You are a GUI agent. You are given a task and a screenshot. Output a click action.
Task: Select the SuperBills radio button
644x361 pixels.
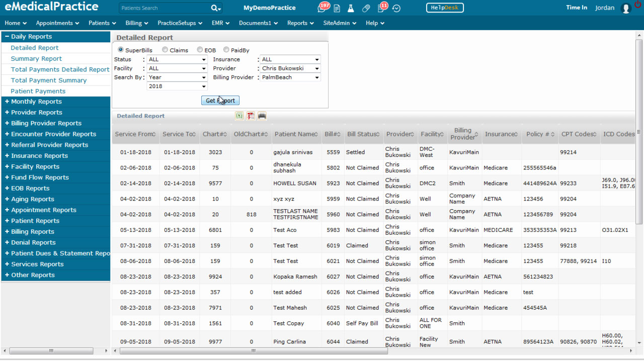(x=121, y=50)
